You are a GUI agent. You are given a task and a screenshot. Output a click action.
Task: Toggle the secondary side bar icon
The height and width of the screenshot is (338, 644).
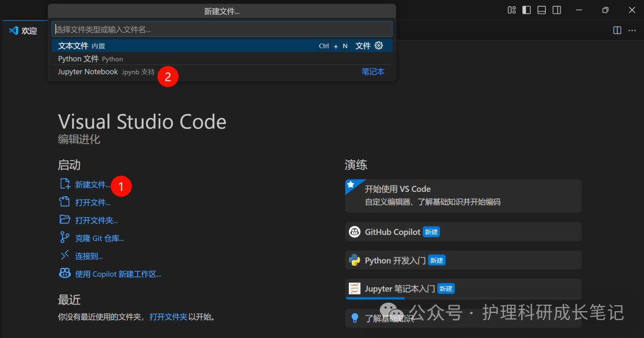click(556, 10)
